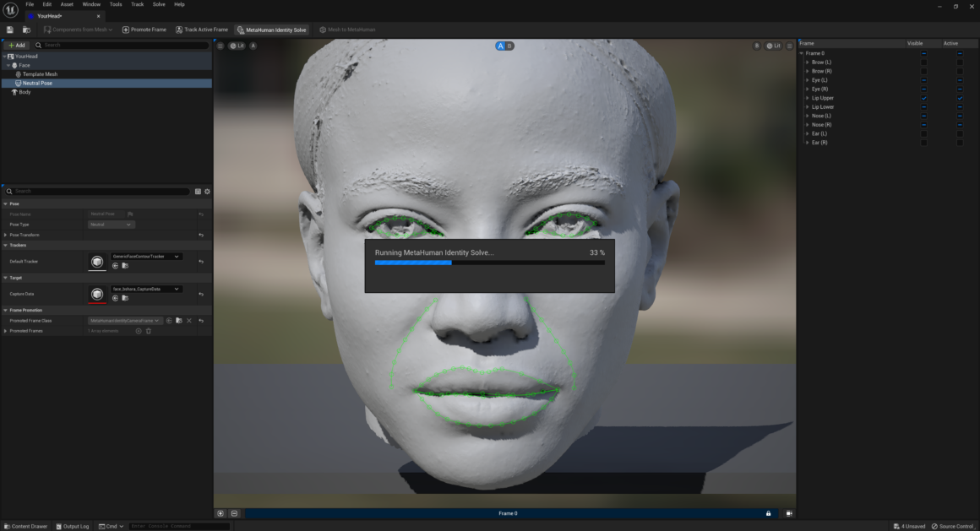Click the right viewport Lit view mode button
The image size is (980, 531).
[x=774, y=46]
